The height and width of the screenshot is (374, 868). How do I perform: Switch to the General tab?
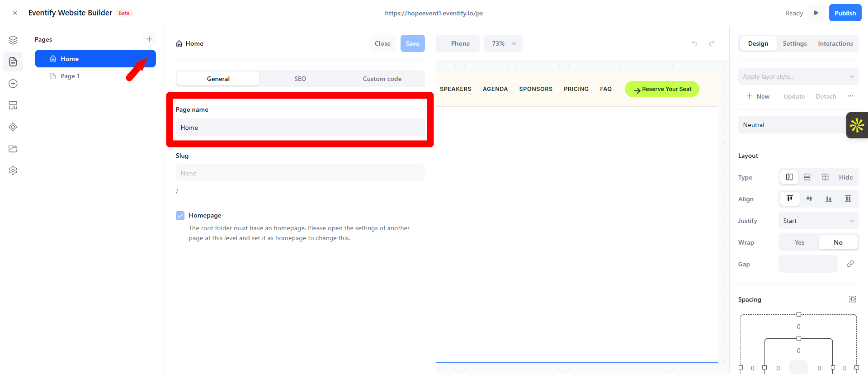(x=218, y=79)
